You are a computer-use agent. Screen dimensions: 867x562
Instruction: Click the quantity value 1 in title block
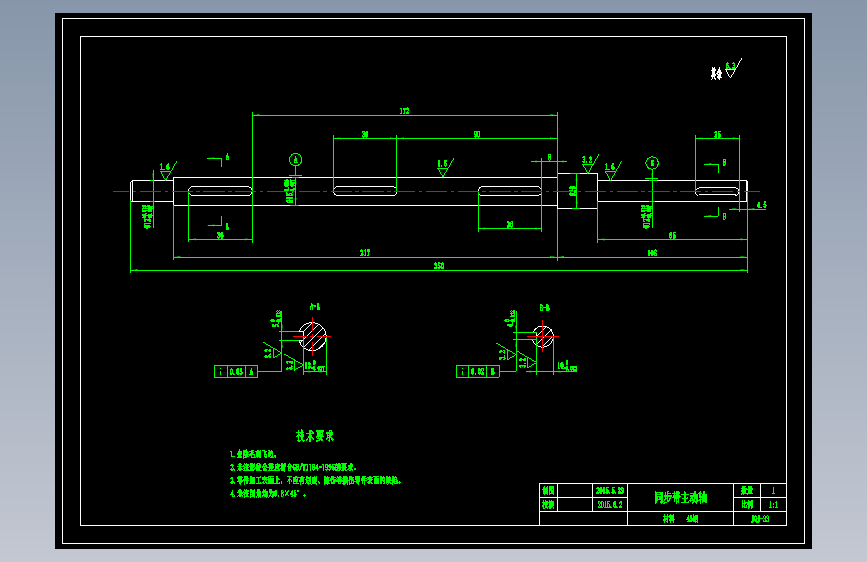(x=773, y=491)
